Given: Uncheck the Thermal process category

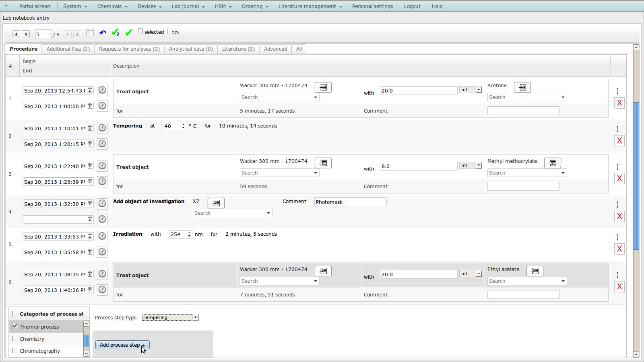Looking at the screenshot, I should [x=15, y=327].
